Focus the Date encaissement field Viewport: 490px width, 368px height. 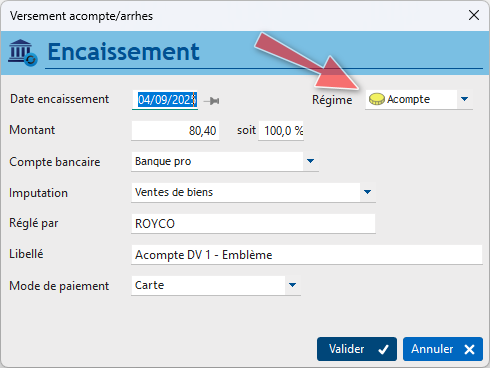[165, 100]
